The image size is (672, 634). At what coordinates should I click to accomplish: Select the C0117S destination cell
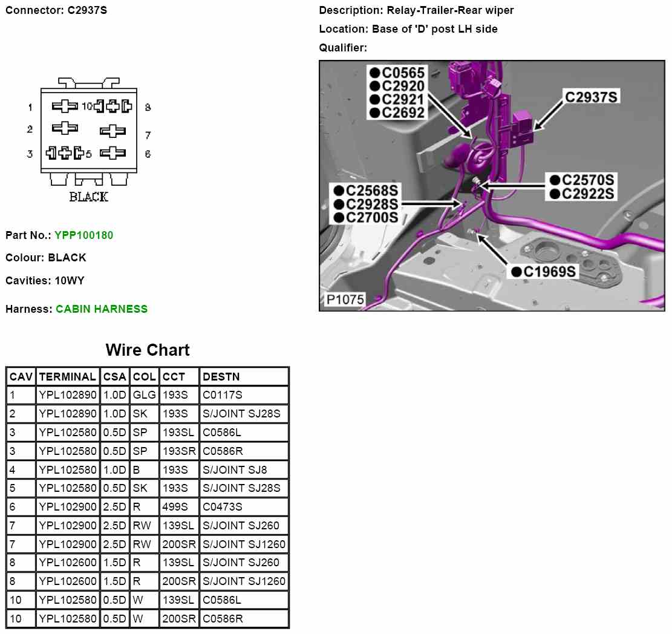click(x=223, y=396)
